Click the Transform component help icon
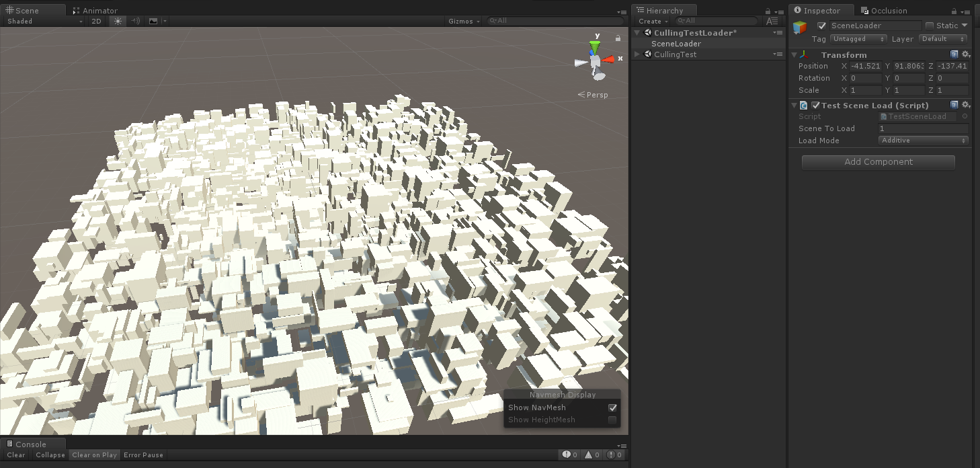980x468 pixels. tap(954, 54)
